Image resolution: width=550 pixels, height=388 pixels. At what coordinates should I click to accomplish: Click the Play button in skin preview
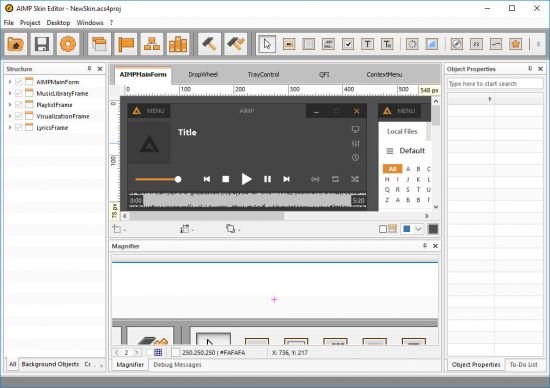pos(246,179)
